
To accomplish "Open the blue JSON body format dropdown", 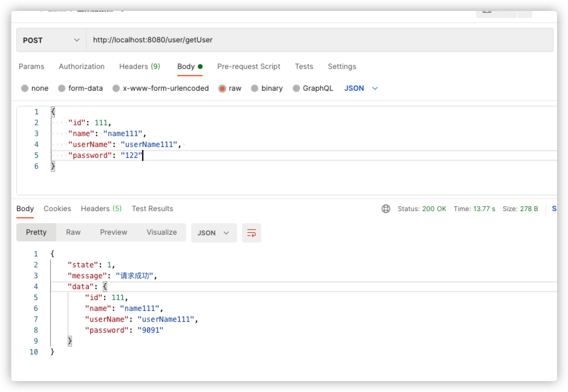I will point(361,88).
